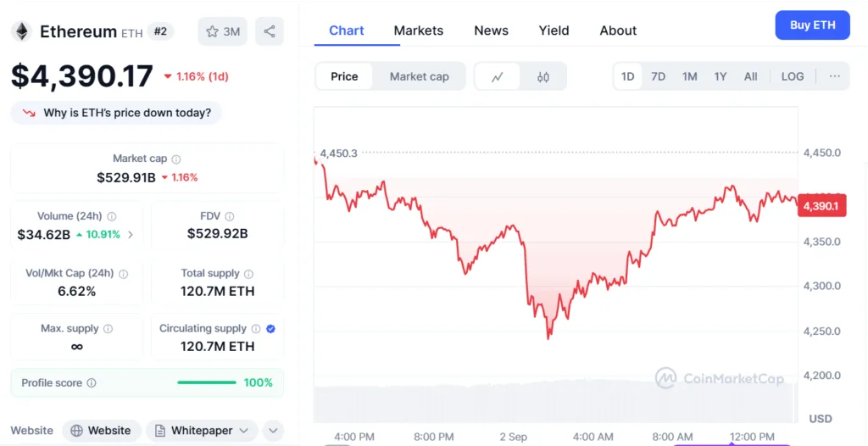Switch chart to Market cap view
Viewport: 868px width, 446px height.
coord(419,76)
